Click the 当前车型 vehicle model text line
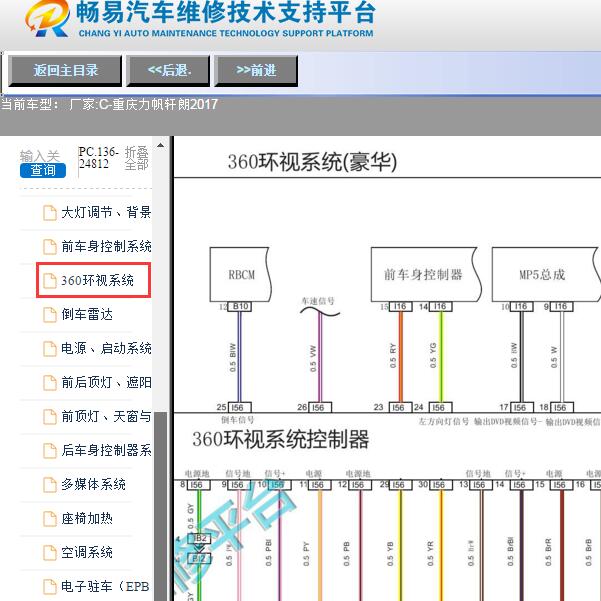Viewport: 601px width, 601px height. click(x=109, y=104)
